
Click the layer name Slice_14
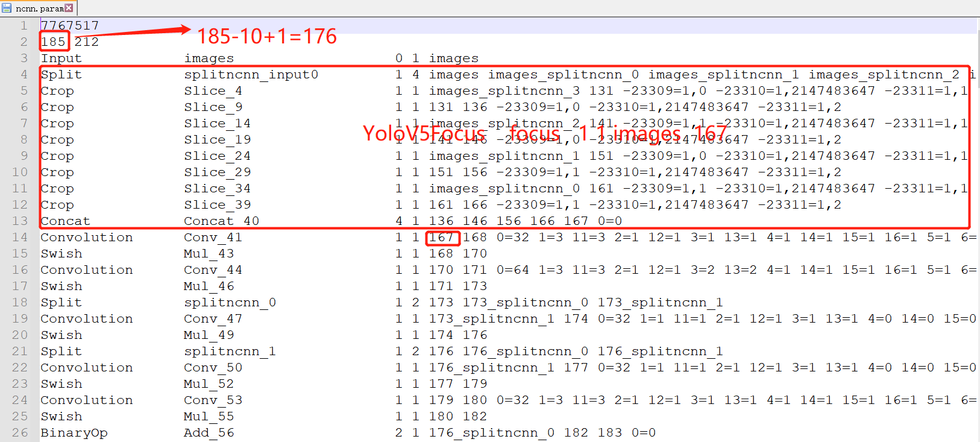tap(218, 123)
